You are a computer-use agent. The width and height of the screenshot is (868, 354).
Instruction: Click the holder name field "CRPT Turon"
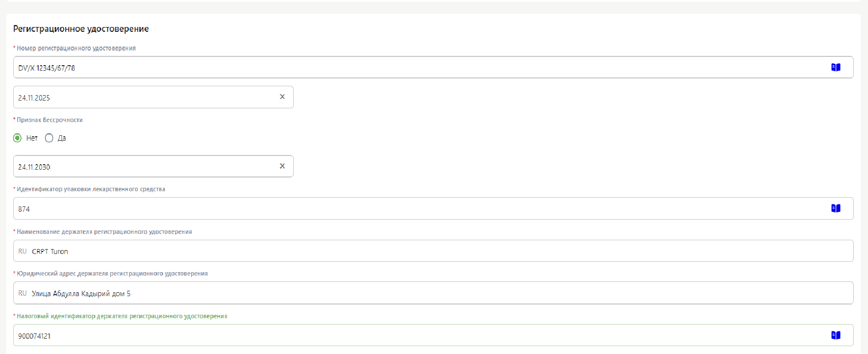coord(392,251)
